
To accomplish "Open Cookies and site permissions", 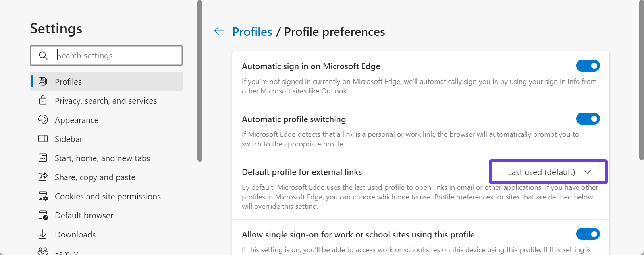I will pyautogui.click(x=106, y=196).
